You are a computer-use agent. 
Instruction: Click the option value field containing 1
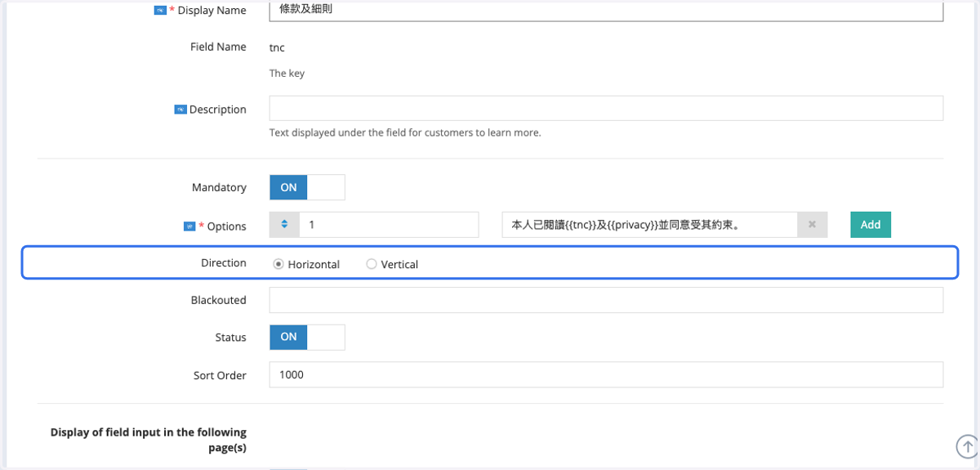389,225
